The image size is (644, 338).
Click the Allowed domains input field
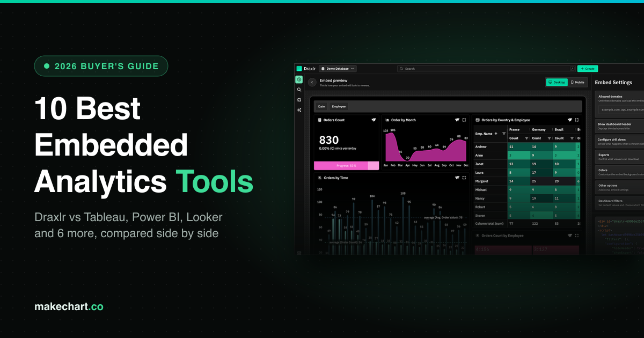tap(622, 109)
